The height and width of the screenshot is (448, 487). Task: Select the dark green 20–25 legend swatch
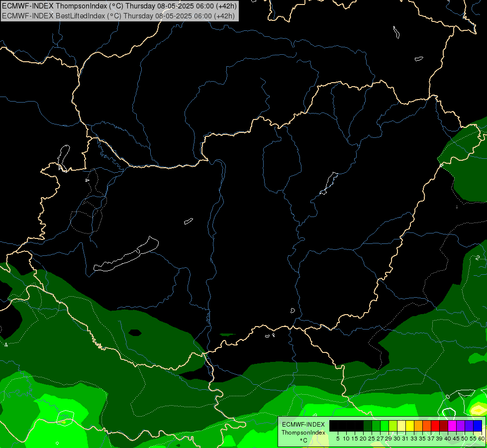(368, 426)
